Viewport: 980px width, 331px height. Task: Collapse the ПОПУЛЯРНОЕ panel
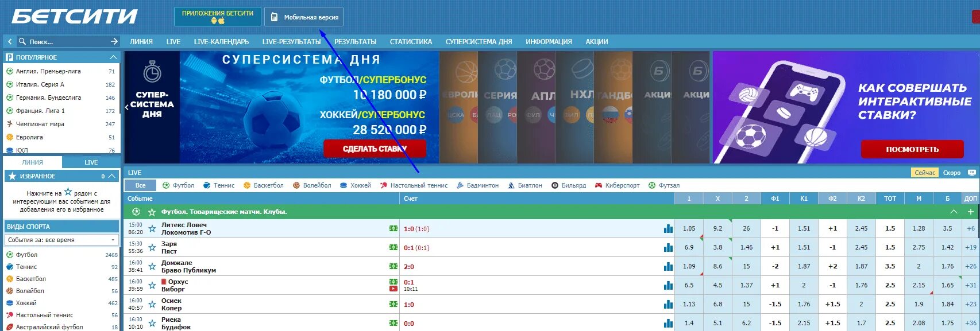pos(113,57)
